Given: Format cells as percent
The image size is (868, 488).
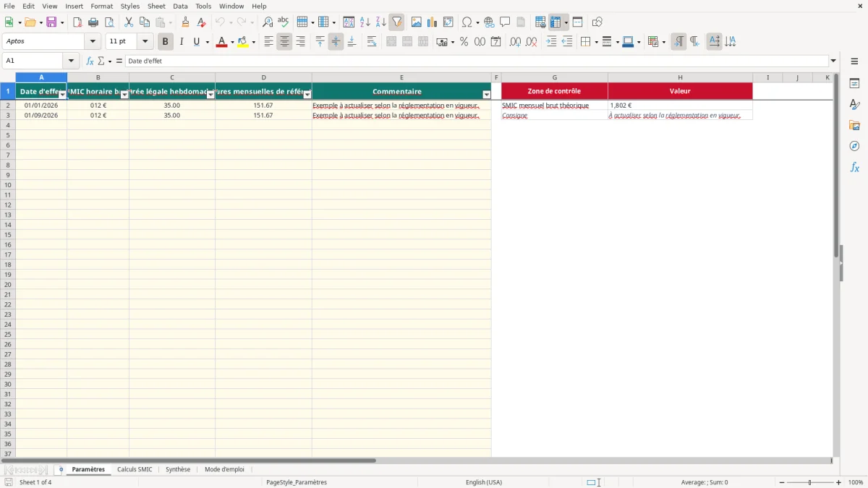Looking at the screenshot, I should 464,42.
